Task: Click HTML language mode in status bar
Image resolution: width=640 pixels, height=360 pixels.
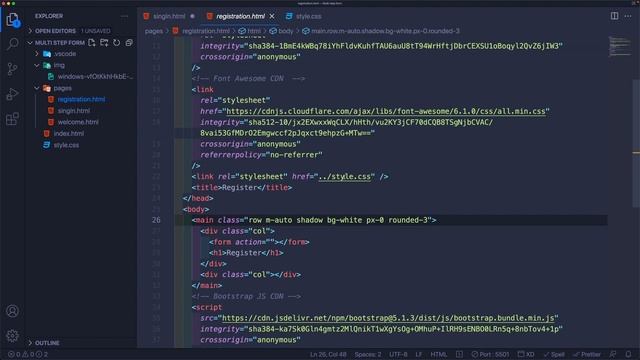Action: [x=439, y=354]
